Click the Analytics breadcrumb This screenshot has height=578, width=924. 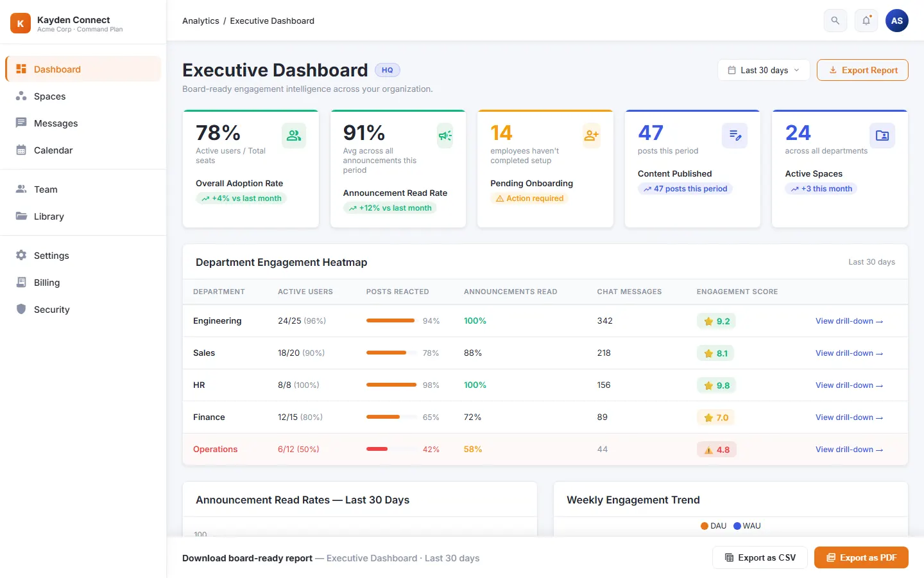[201, 21]
